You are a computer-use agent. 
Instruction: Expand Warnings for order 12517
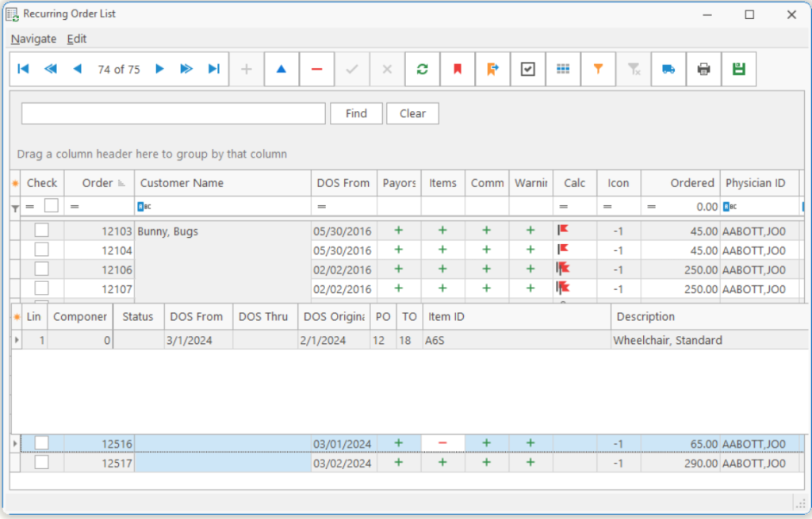(x=530, y=462)
